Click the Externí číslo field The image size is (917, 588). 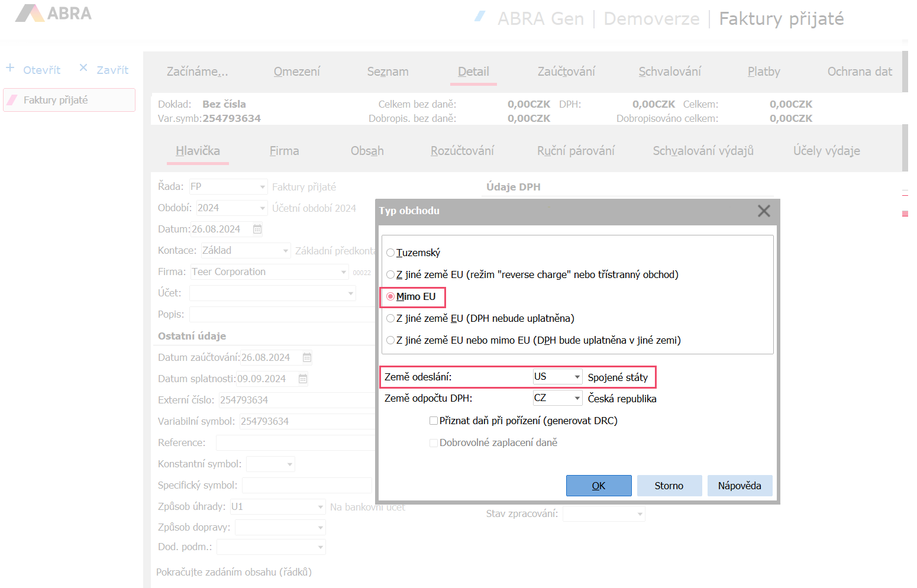297,400
